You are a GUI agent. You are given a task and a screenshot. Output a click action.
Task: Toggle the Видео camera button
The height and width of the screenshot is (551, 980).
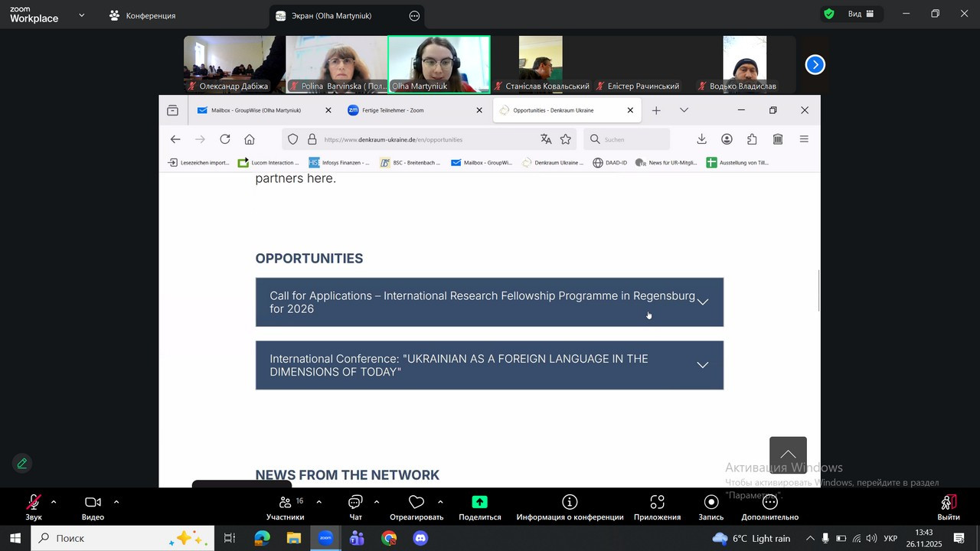[93, 507]
